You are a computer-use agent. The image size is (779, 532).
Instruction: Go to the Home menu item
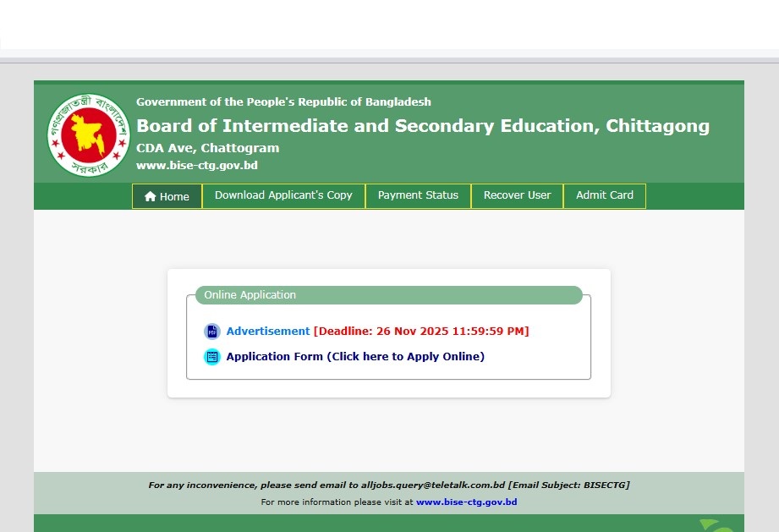point(167,196)
